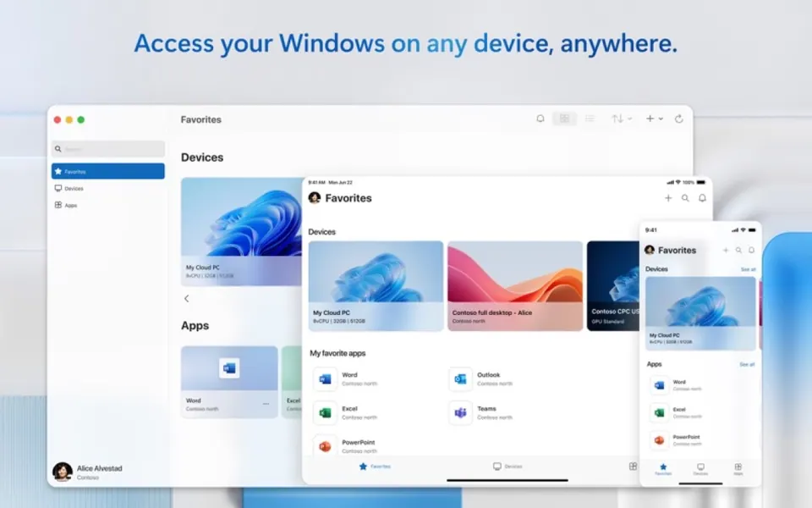
Task: Click the plus icon in phone header
Action: [726, 251]
